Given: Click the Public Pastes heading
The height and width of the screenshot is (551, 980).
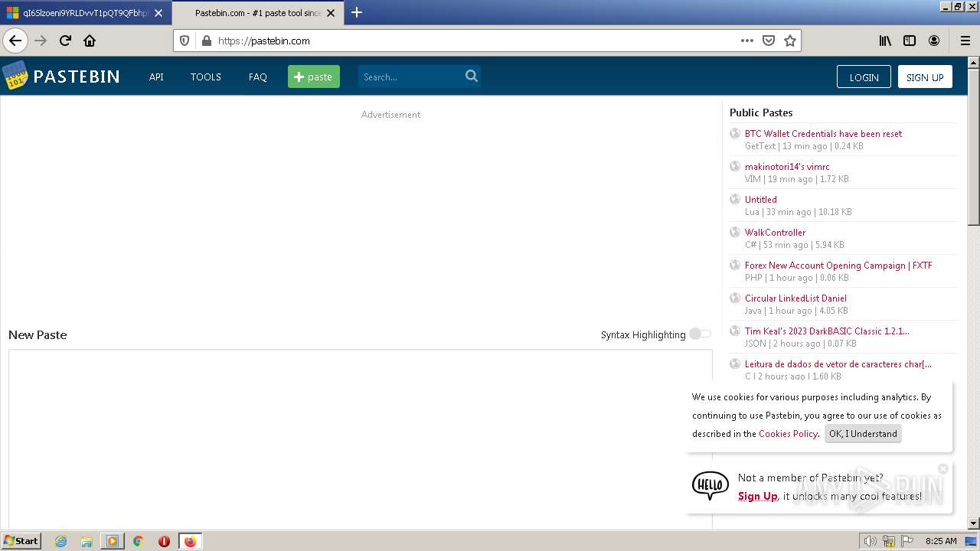Looking at the screenshot, I should point(761,112).
